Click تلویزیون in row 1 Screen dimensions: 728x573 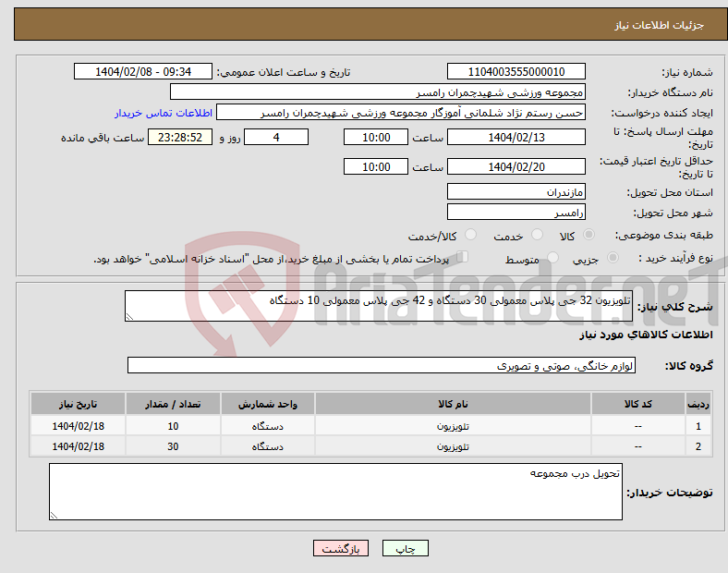[453, 426]
